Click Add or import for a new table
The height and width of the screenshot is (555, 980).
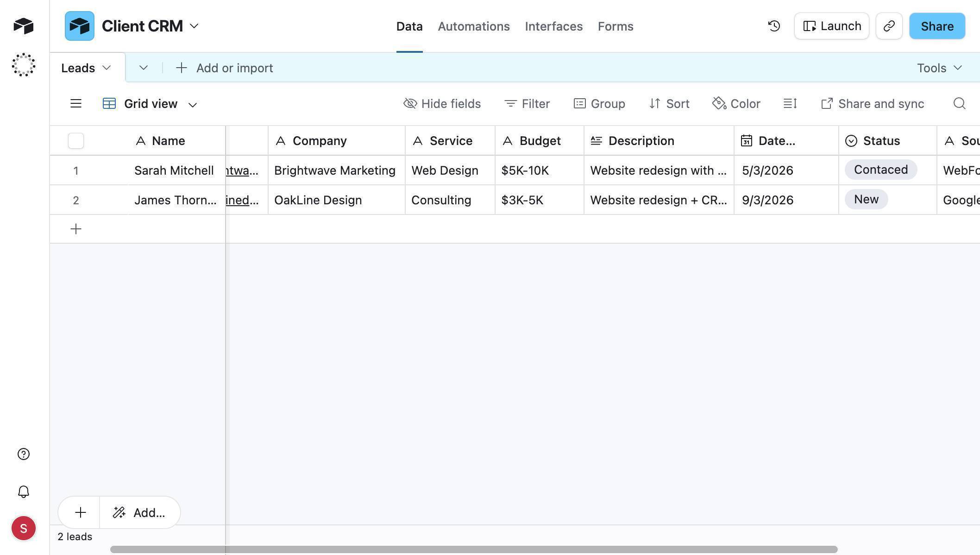pyautogui.click(x=225, y=68)
